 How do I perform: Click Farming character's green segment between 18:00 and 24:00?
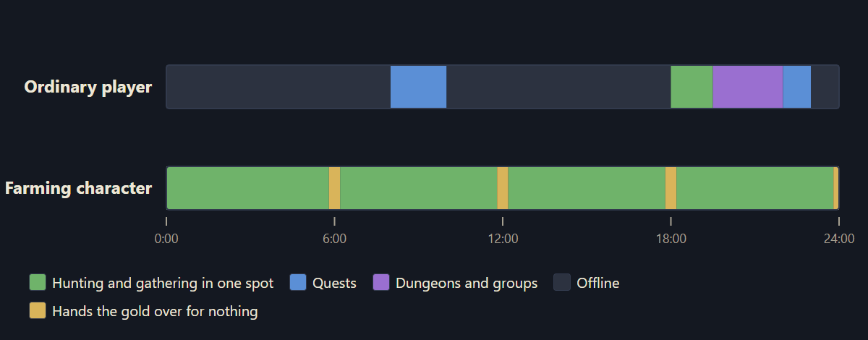click(x=755, y=188)
